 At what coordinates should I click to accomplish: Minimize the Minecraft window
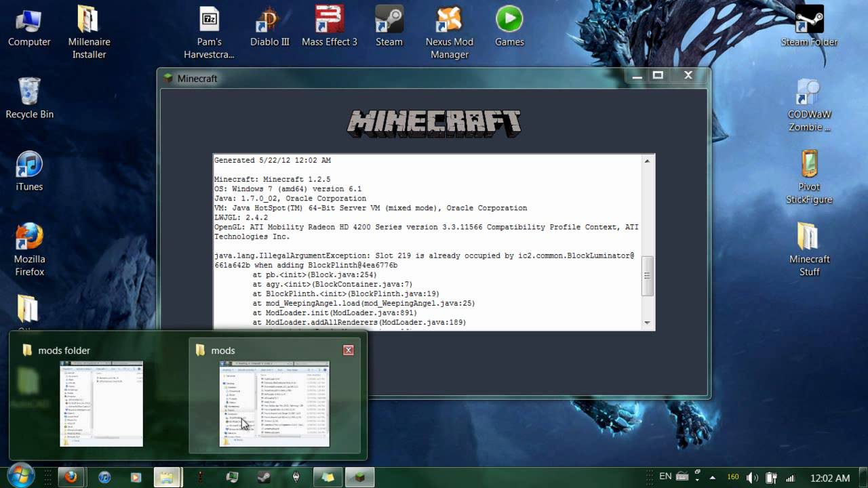pos(636,76)
